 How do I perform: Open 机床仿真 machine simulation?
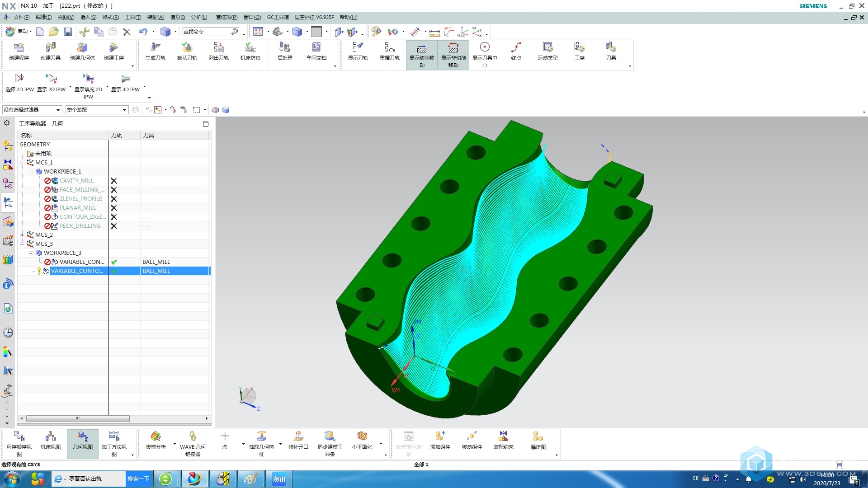[250, 52]
